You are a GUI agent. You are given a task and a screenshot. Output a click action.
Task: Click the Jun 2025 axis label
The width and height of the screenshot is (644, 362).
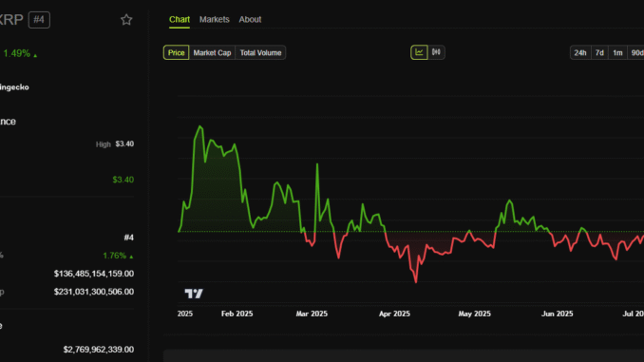[557, 314]
